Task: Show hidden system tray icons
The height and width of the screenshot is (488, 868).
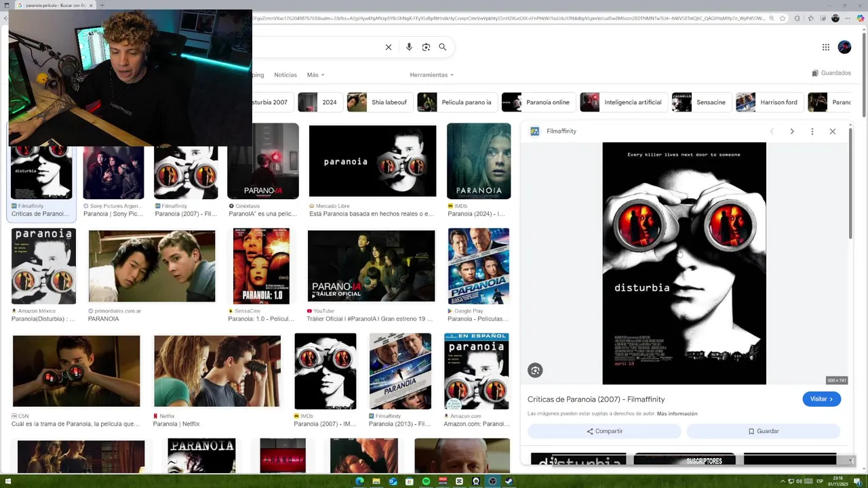Action: pyautogui.click(x=783, y=481)
